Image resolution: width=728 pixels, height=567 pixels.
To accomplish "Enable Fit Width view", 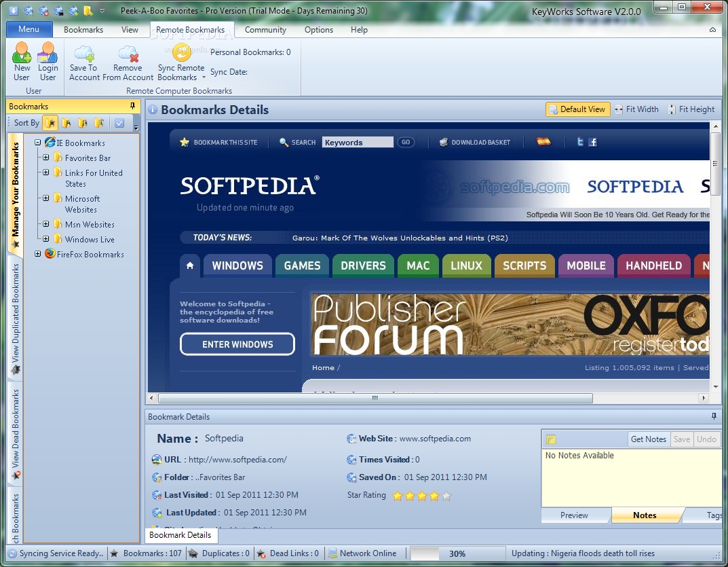I will [636, 109].
